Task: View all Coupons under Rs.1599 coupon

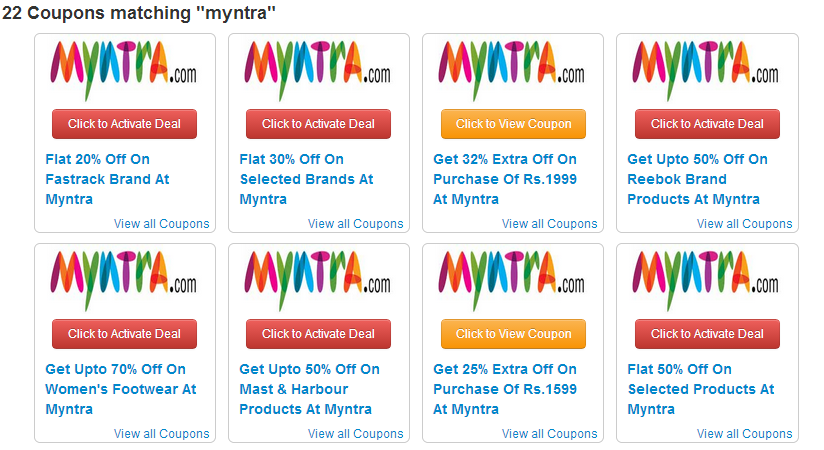Action: pyautogui.click(x=549, y=434)
